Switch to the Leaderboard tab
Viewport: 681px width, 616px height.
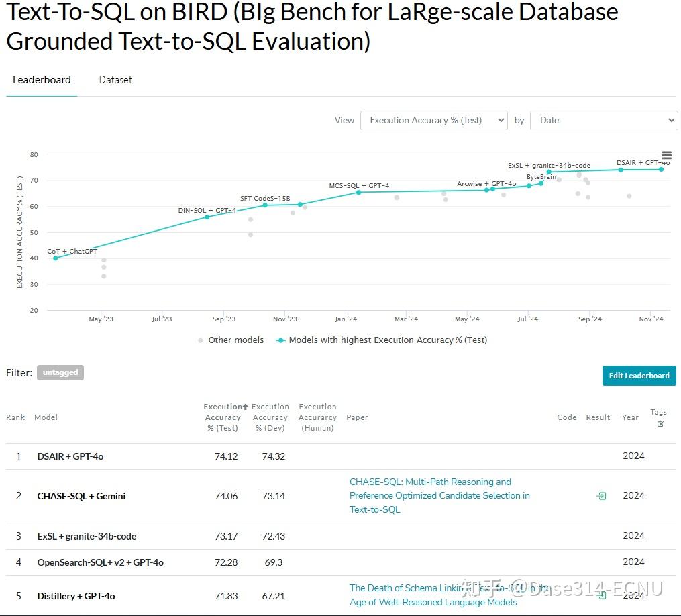(42, 80)
